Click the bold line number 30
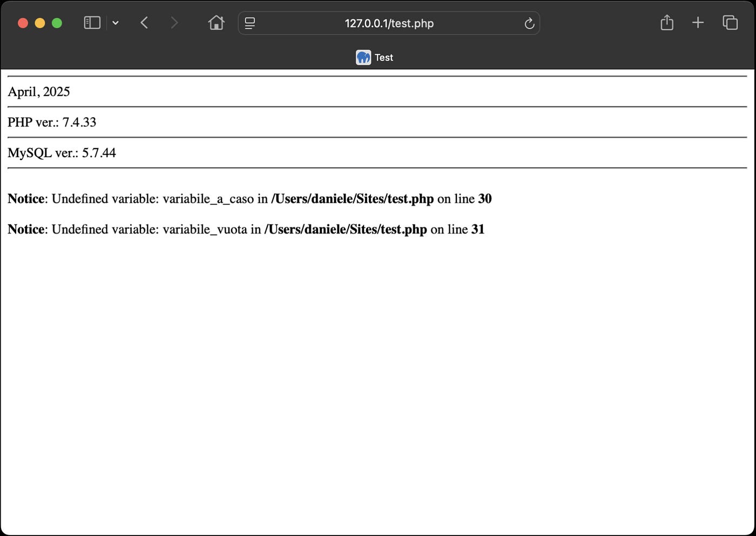Viewport: 756px width, 536px height. coord(485,199)
